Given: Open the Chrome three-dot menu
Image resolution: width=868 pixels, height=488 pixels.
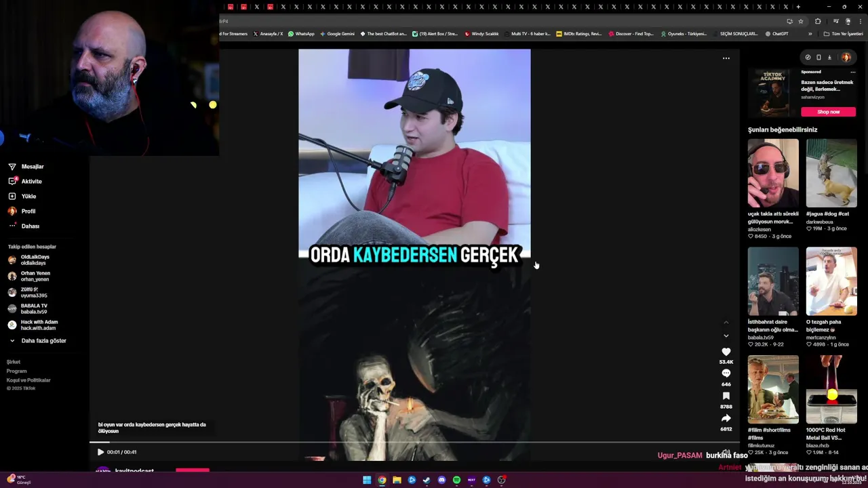Looking at the screenshot, I should [x=861, y=21].
